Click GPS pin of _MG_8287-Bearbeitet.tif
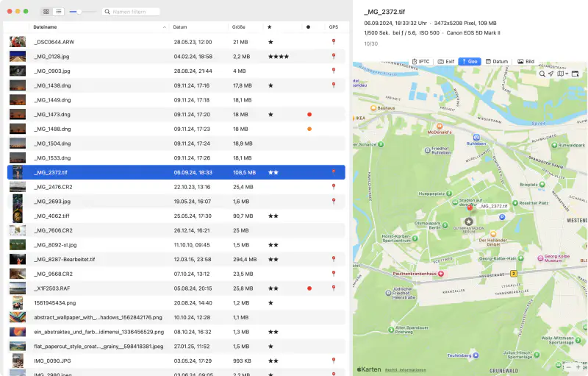588x376 pixels. tap(334, 259)
